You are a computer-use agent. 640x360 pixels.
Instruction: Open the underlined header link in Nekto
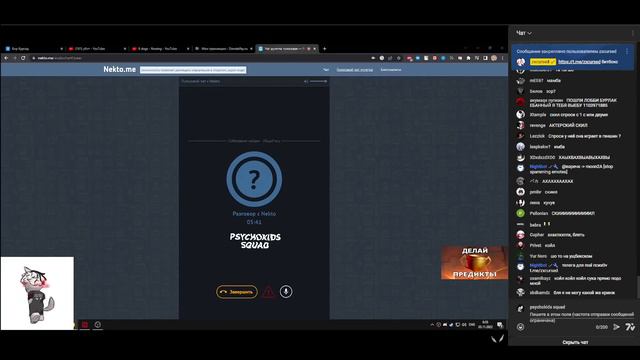tap(354, 70)
